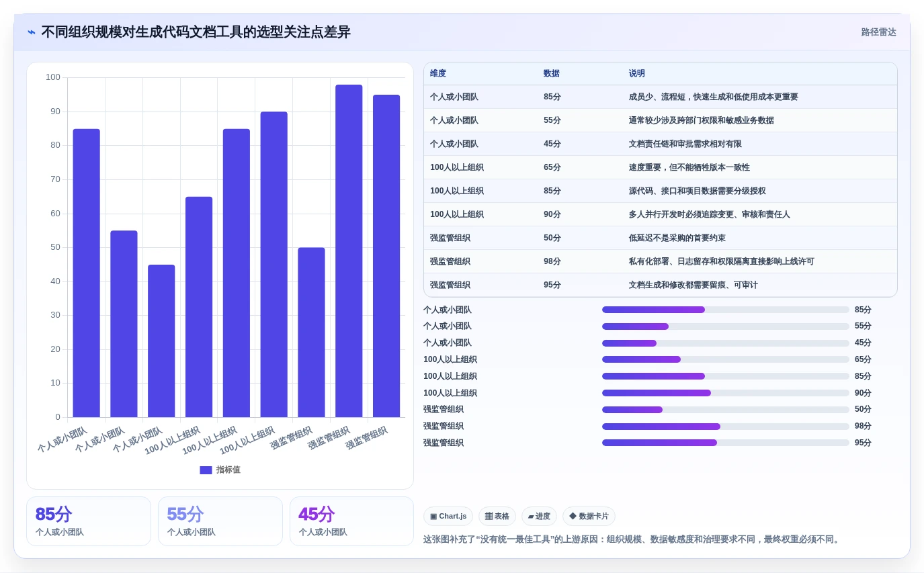Click the chart bar reaching 95
The height and width of the screenshot is (573, 924).
click(386, 256)
